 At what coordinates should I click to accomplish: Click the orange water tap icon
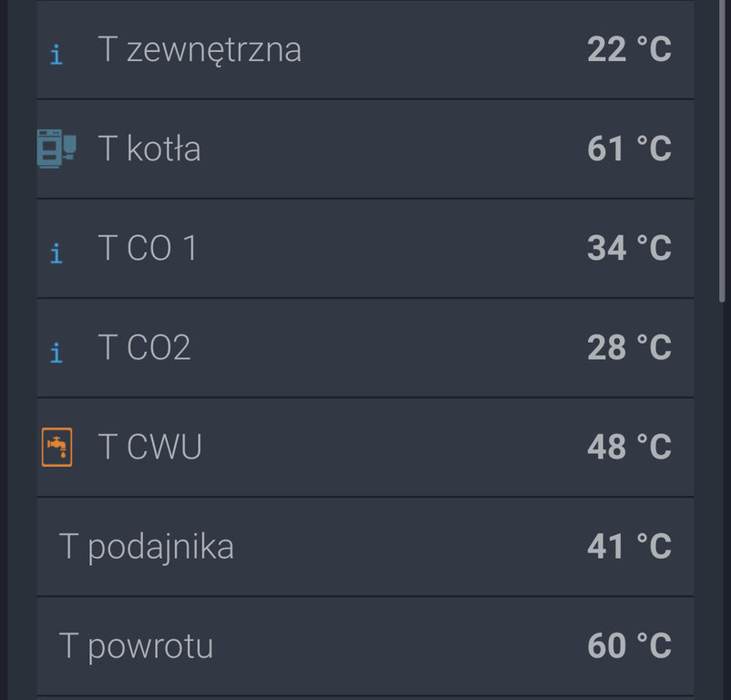tap(57, 448)
